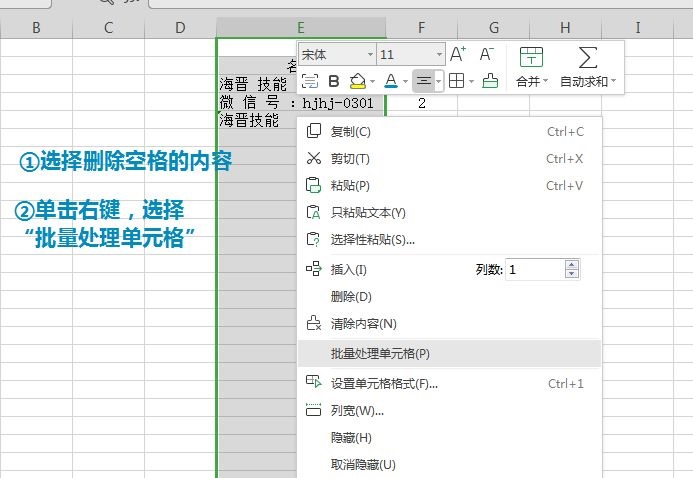Select column F header
Screen dimensions: 693x478
point(421,28)
